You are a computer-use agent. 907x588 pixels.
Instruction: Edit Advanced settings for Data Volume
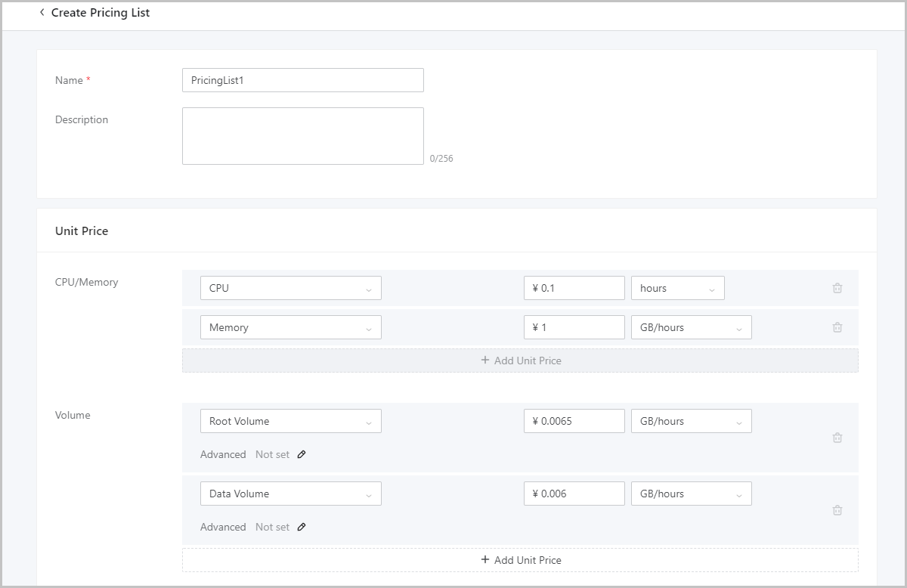(302, 527)
